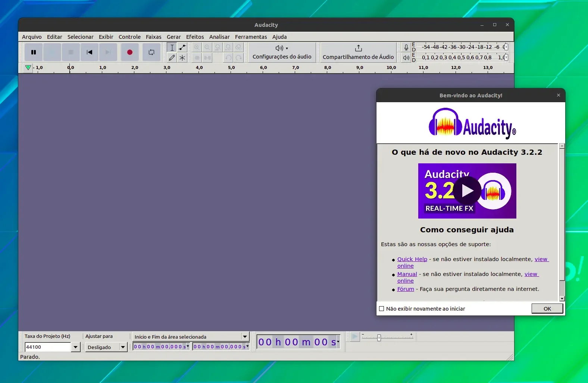Image resolution: width=588 pixels, height=383 pixels.
Task: Select the Draw pencil tool
Action: (x=172, y=57)
